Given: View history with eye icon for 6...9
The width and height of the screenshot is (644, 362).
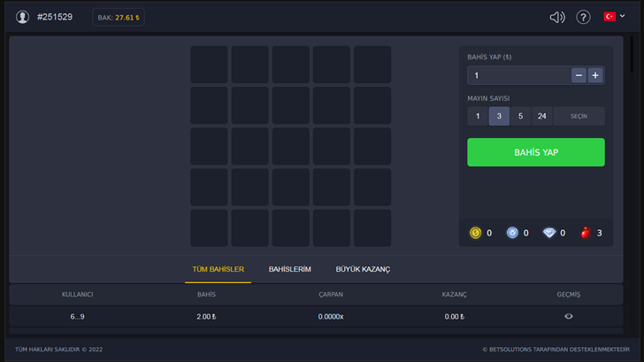Looking at the screenshot, I should pyautogui.click(x=569, y=316).
